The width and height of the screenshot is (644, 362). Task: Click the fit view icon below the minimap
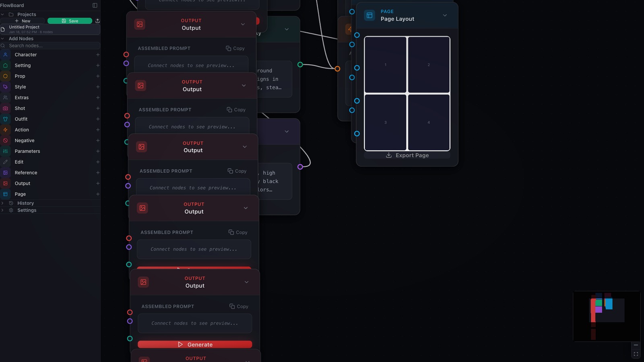click(x=636, y=354)
